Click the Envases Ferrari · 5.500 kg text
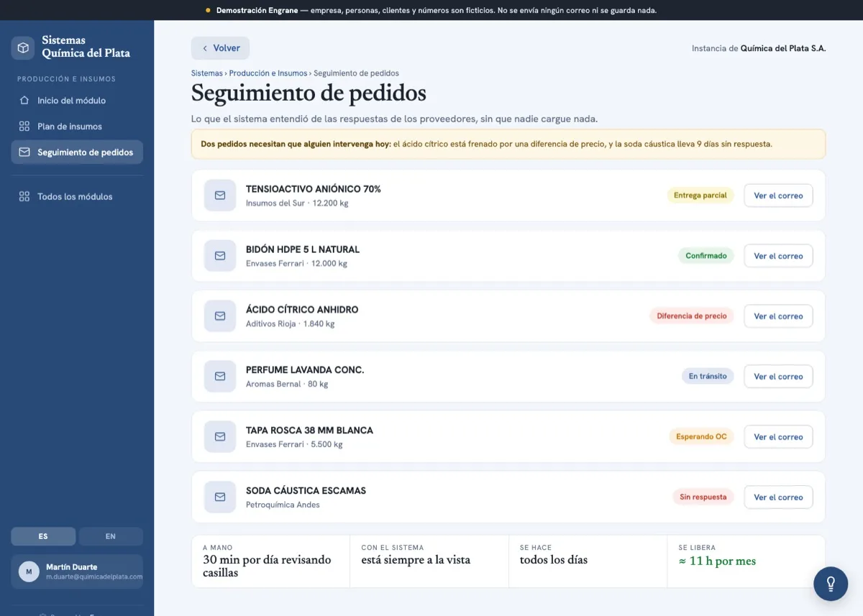863x616 pixels. pyautogui.click(x=294, y=445)
